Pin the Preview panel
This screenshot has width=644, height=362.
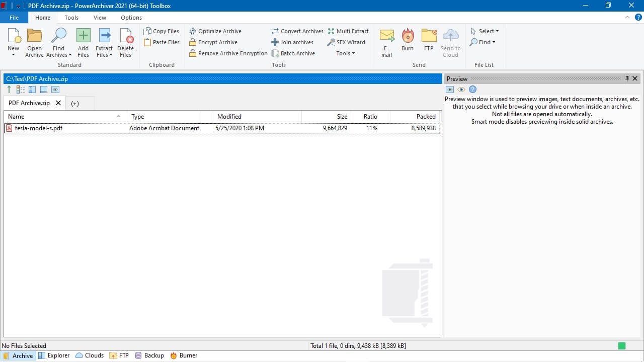tap(627, 78)
